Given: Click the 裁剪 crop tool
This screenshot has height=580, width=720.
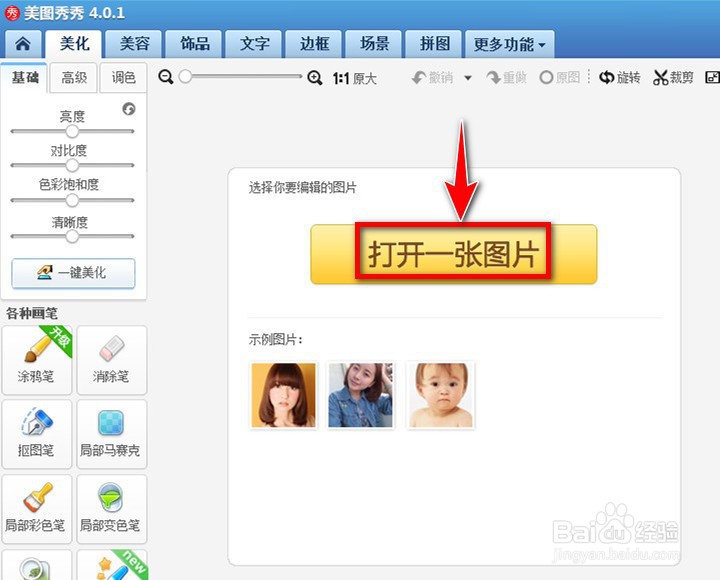Looking at the screenshot, I should [x=673, y=78].
